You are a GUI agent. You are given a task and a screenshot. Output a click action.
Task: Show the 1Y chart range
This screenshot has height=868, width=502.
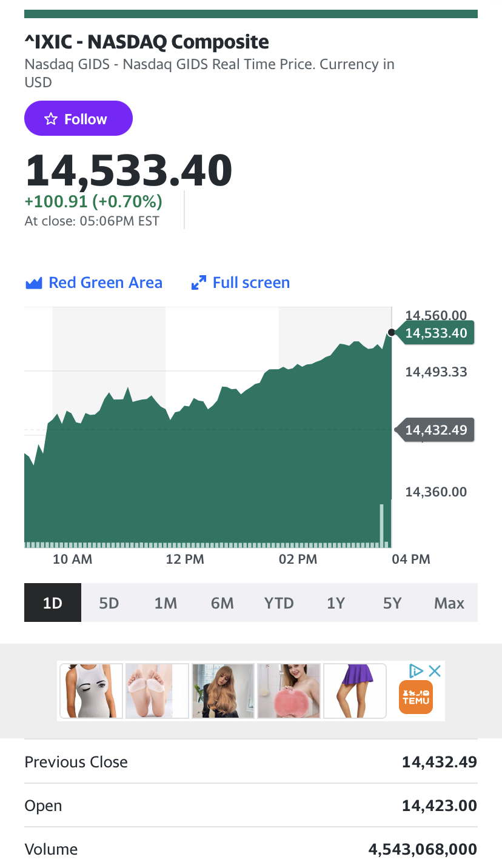(336, 603)
